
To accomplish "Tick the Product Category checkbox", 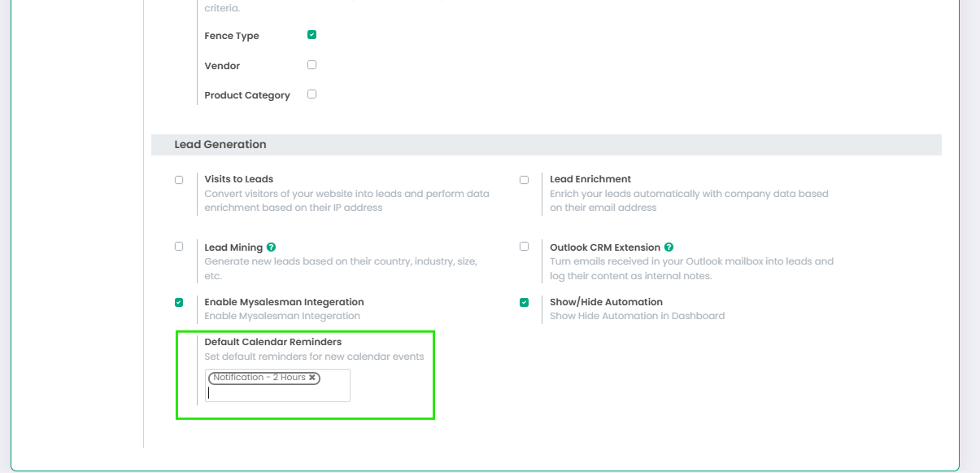I will pos(311,94).
